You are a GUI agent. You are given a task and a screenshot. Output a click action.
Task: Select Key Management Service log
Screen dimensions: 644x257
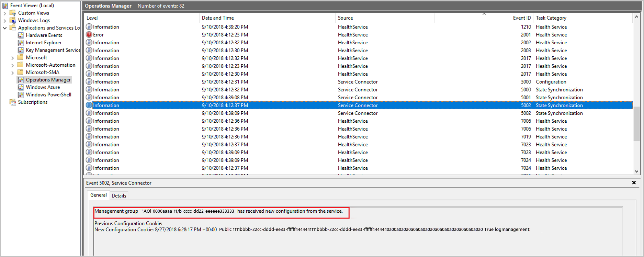point(53,50)
